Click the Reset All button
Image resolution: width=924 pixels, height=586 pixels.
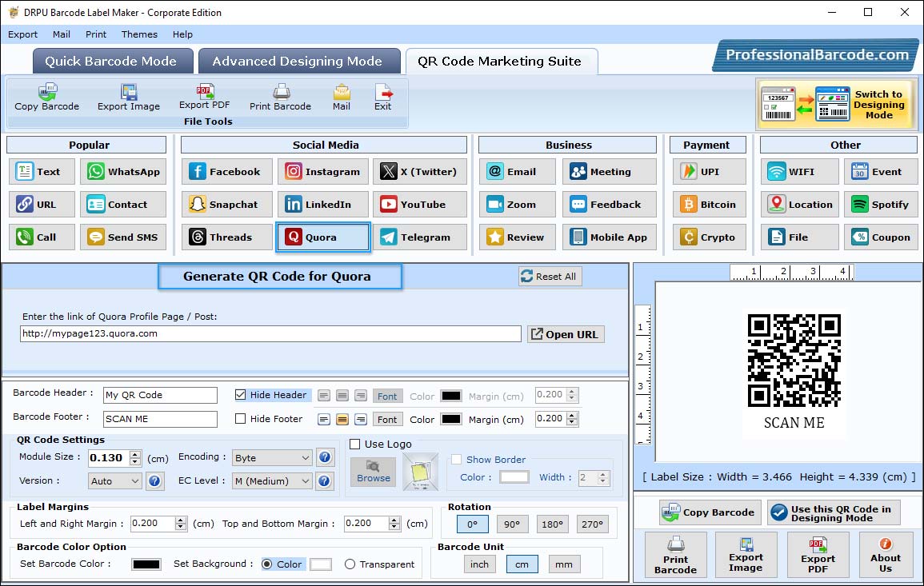pyautogui.click(x=550, y=277)
